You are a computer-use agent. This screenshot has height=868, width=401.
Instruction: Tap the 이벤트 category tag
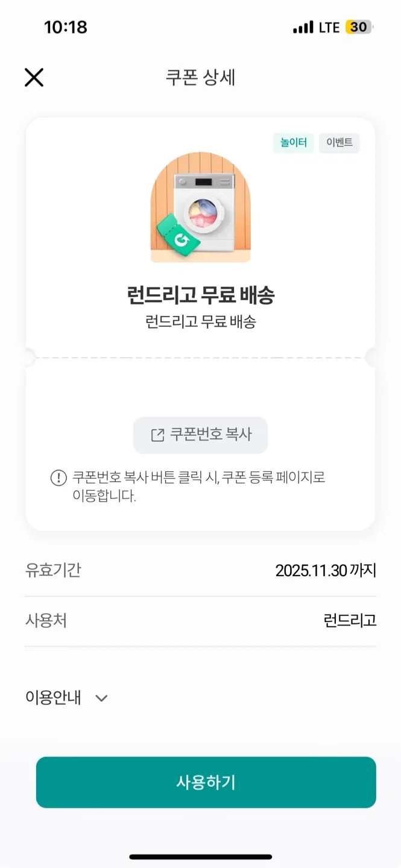[x=339, y=143]
